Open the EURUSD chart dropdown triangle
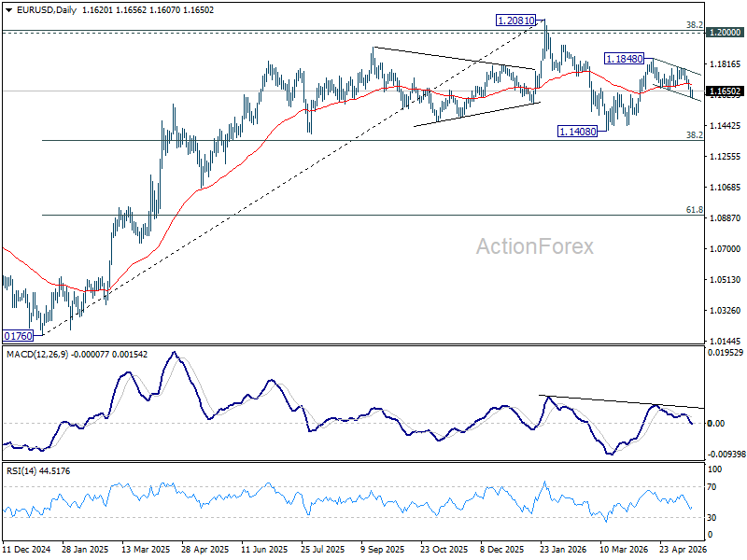The width and height of the screenshot is (747, 560). coord(8,10)
